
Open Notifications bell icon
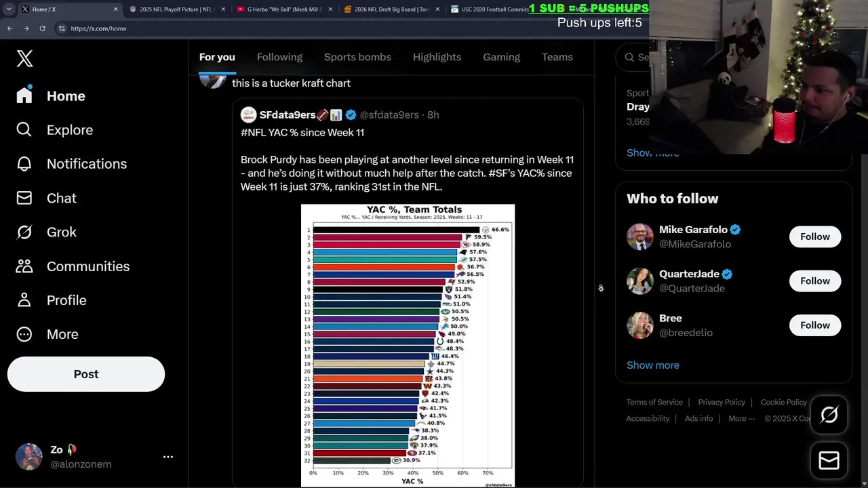pos(24,164)
